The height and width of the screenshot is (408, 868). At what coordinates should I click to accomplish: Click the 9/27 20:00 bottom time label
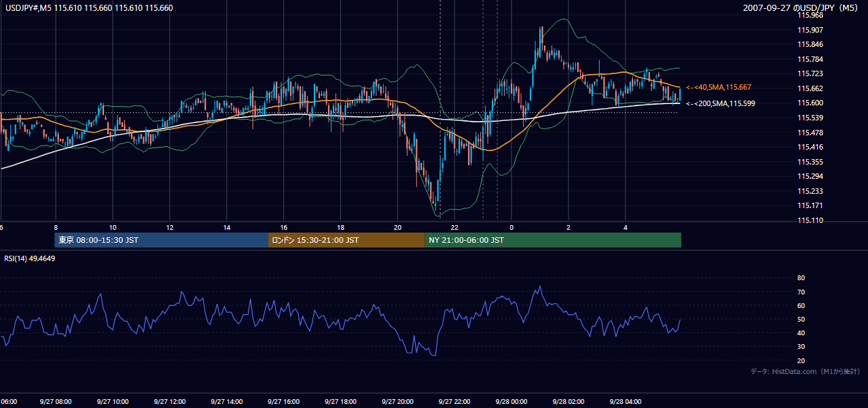397,402
